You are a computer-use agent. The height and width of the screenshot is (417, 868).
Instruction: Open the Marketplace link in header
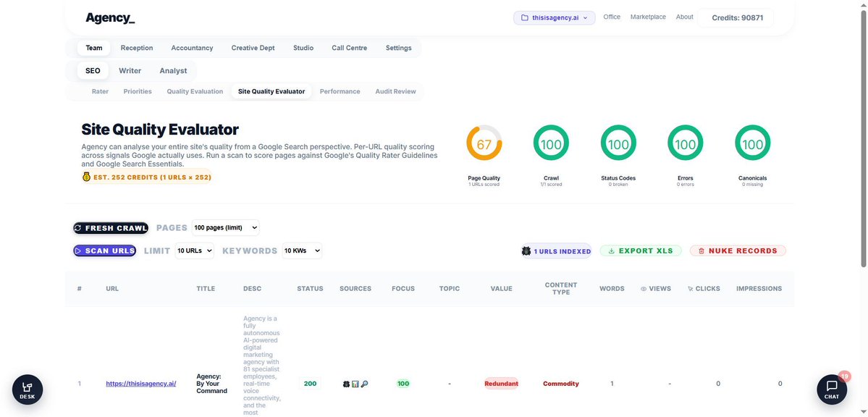coord(648,17)
